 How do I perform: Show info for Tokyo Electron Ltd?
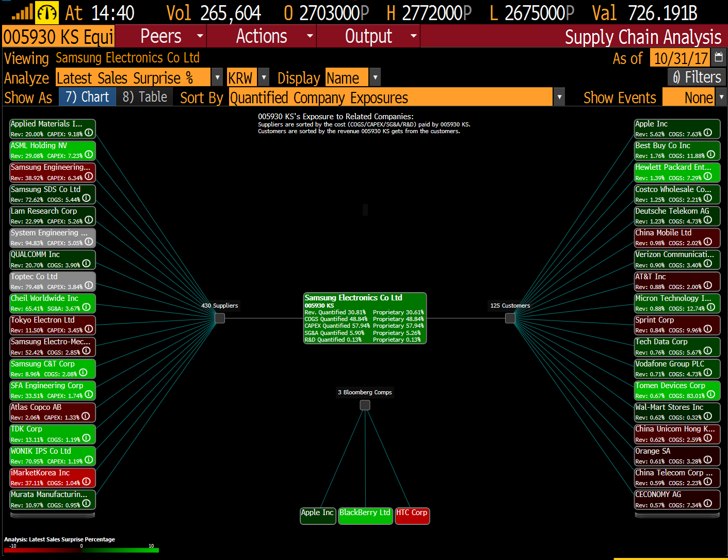(x=89, y=329)
